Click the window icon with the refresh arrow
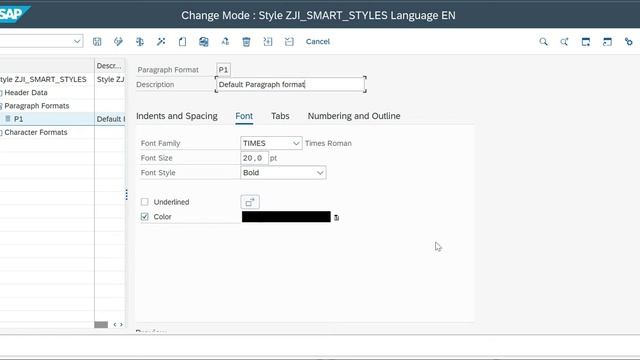 click(x=607, y=42)
